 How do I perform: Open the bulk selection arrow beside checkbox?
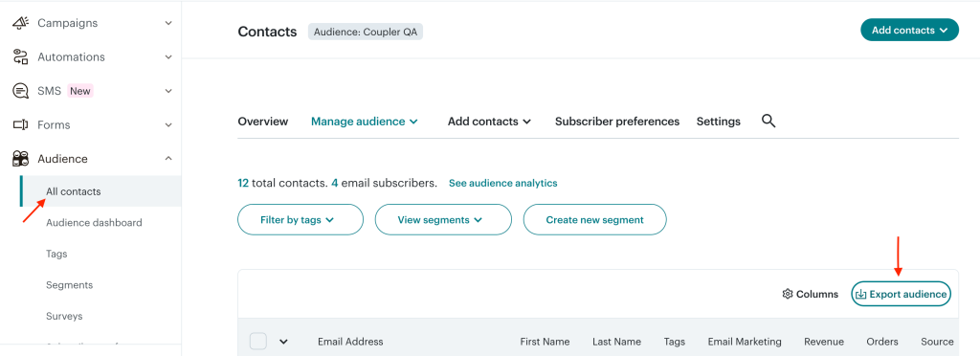coord(283,342)
